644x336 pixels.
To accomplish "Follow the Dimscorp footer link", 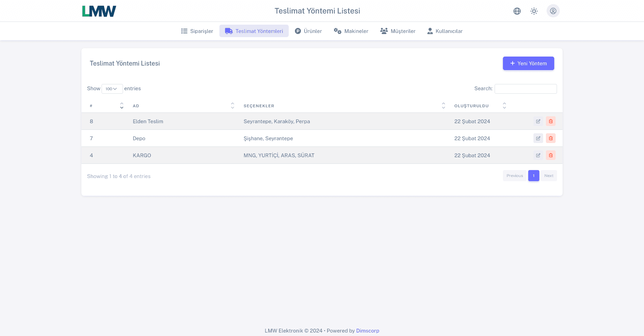I will [x=367, y=331].
